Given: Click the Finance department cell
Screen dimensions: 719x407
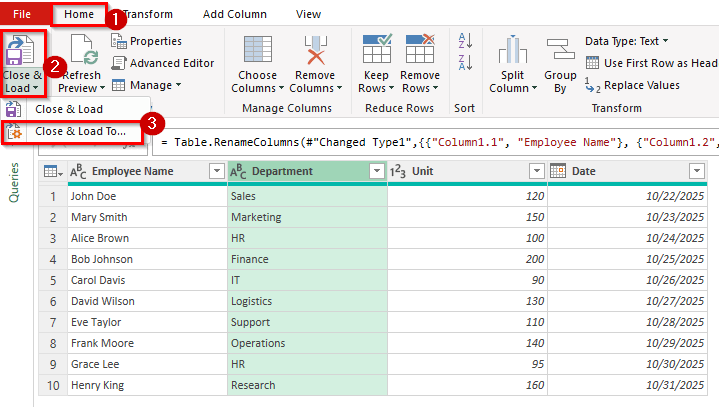Looking at the screenshot, I should [307, 260].
